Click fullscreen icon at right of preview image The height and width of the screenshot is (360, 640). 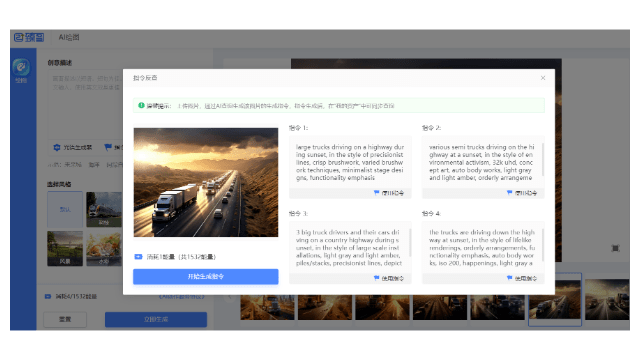coord(616,248)
